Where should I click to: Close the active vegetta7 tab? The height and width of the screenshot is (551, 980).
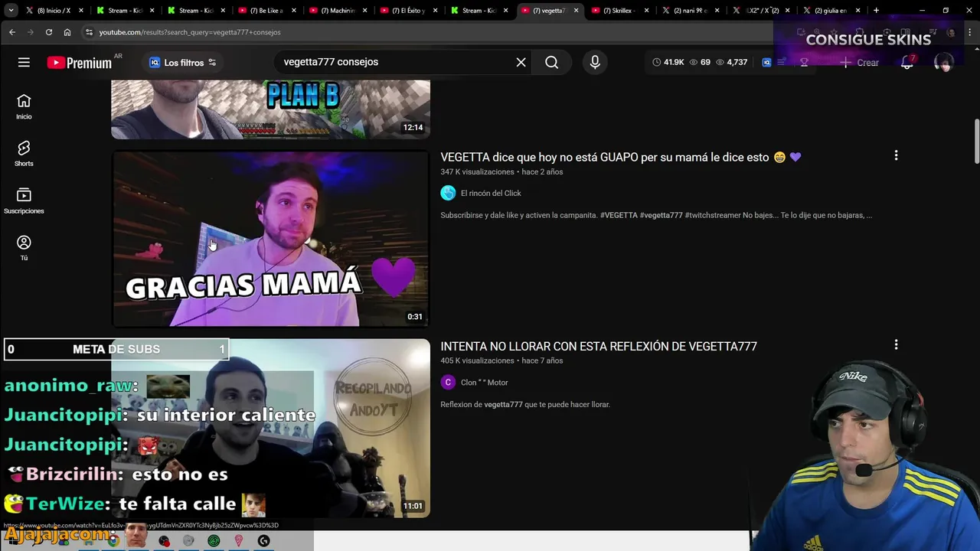click(x=576, y=11)
